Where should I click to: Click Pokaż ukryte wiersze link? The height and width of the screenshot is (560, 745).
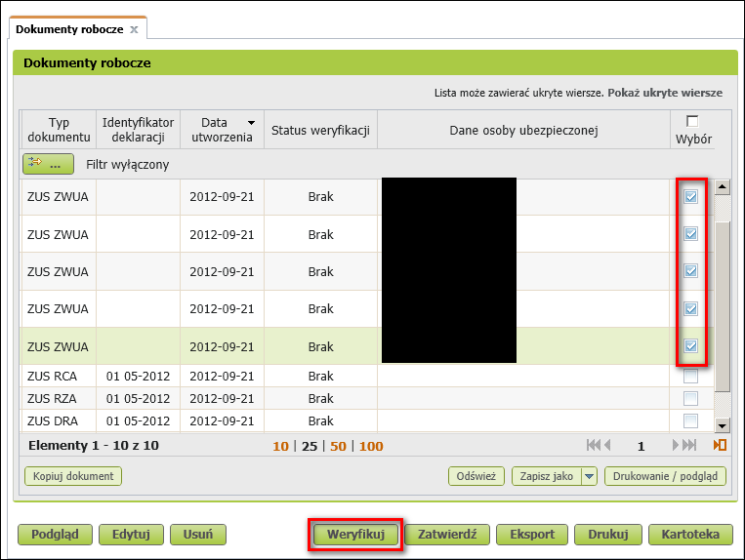[664, 94]
